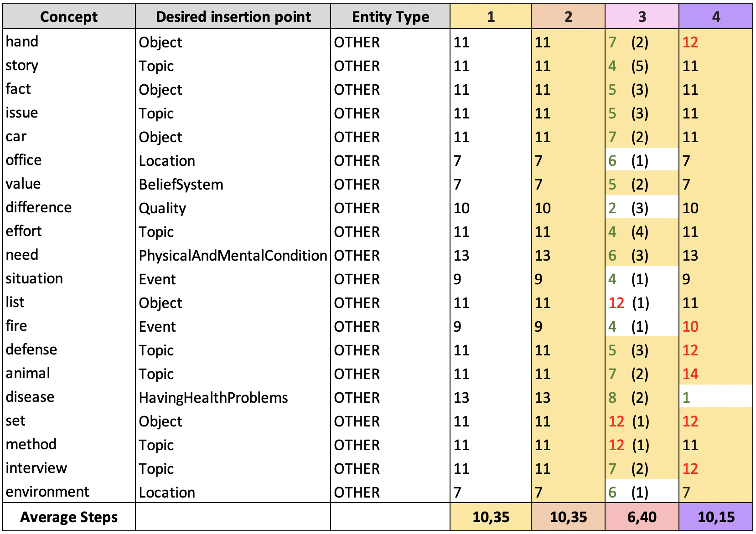The width and height of the screenshot is (756, 534).
Task: Select the yellow column 1 header
Action: tap(491, 17)
